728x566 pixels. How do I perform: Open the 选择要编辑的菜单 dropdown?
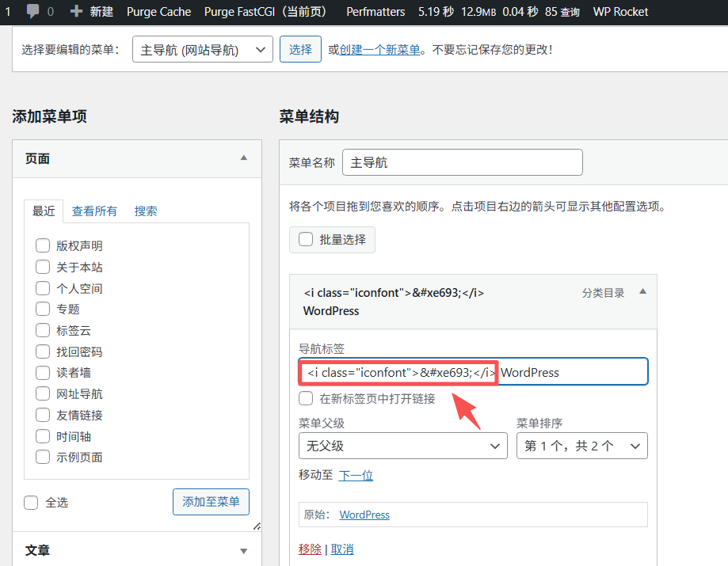(x=202, y=49)
